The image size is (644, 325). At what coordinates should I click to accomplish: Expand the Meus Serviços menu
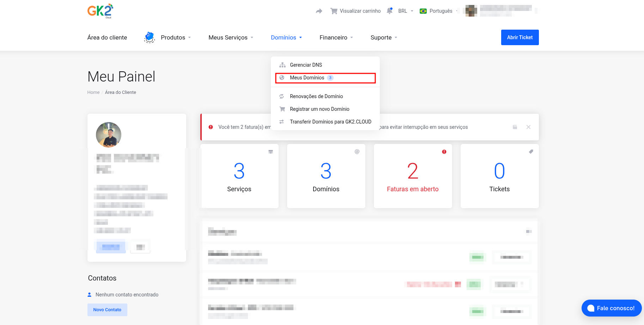point(231,37)
